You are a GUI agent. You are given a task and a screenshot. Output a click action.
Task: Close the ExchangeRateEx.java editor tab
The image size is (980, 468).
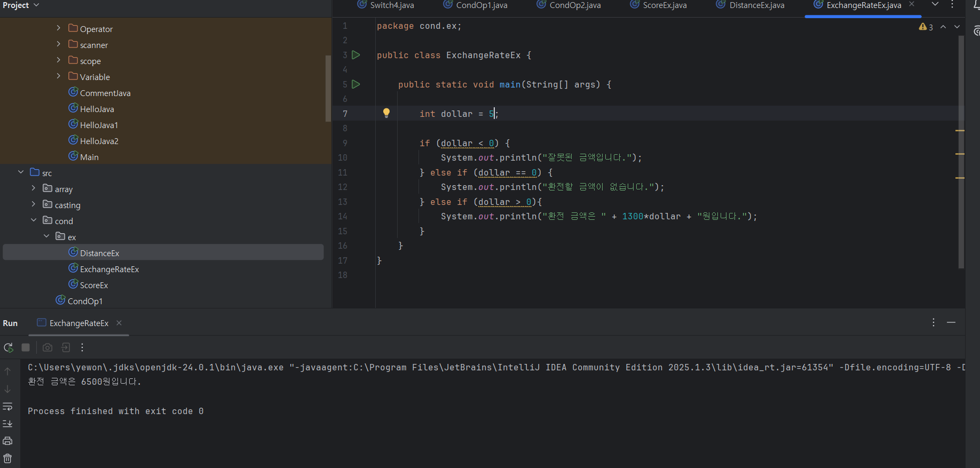(912, 4)
